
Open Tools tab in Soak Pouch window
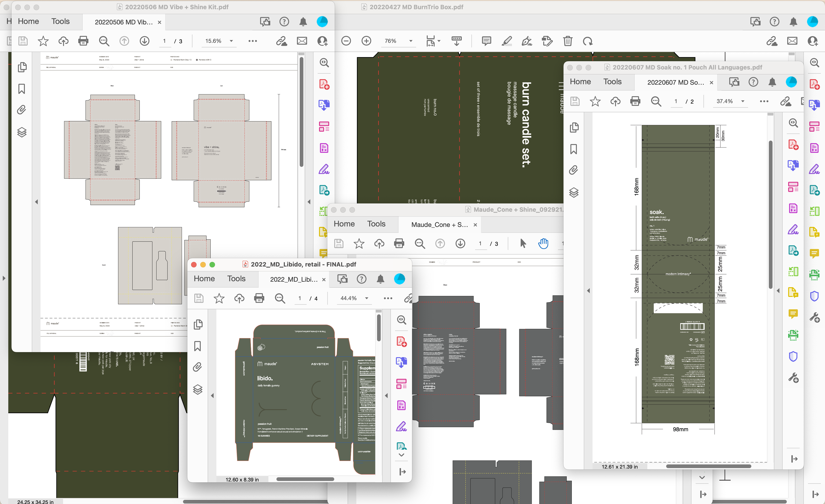pos(612,82)
